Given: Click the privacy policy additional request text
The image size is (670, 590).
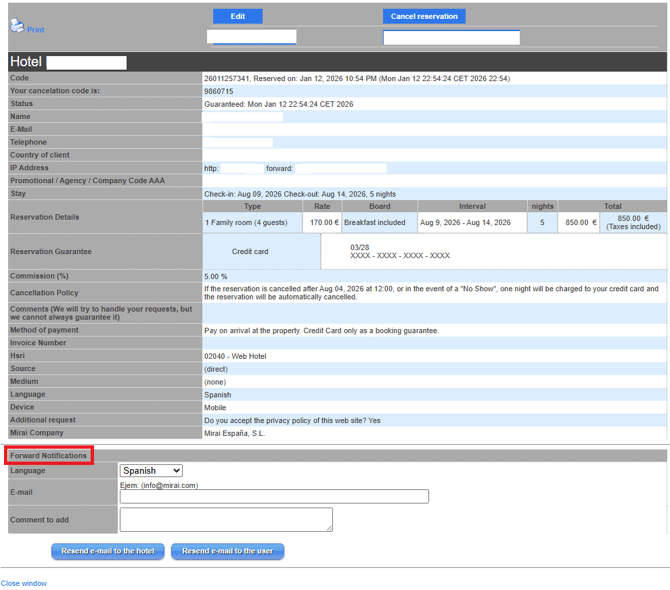Looking at the screenshot, I should tap(292, 420).
